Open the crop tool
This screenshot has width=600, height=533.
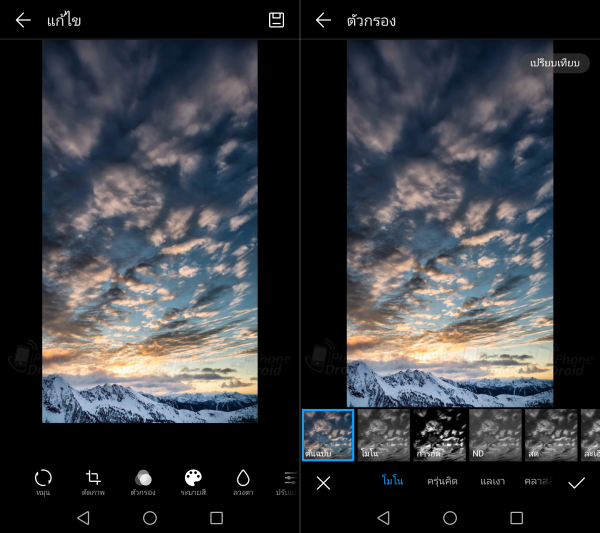(94, 479)
